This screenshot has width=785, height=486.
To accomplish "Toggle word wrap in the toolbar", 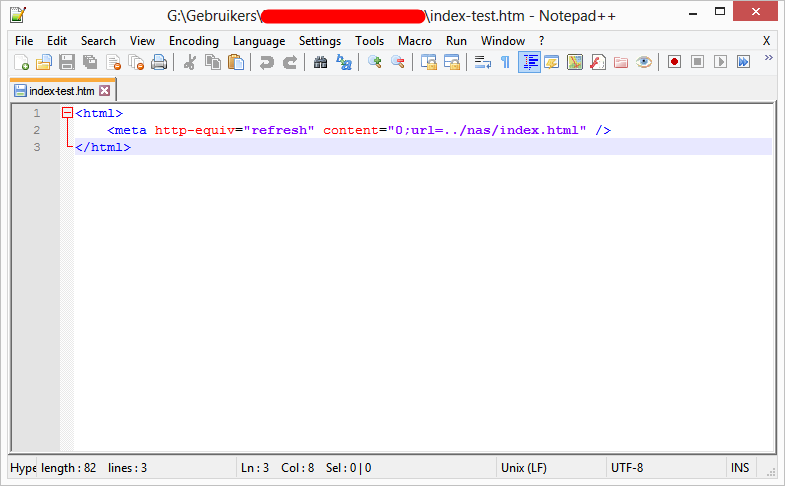I will [482, 62].
